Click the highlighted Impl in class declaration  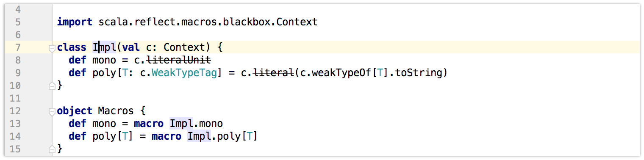pyautogui.click(x=104, y=47)
